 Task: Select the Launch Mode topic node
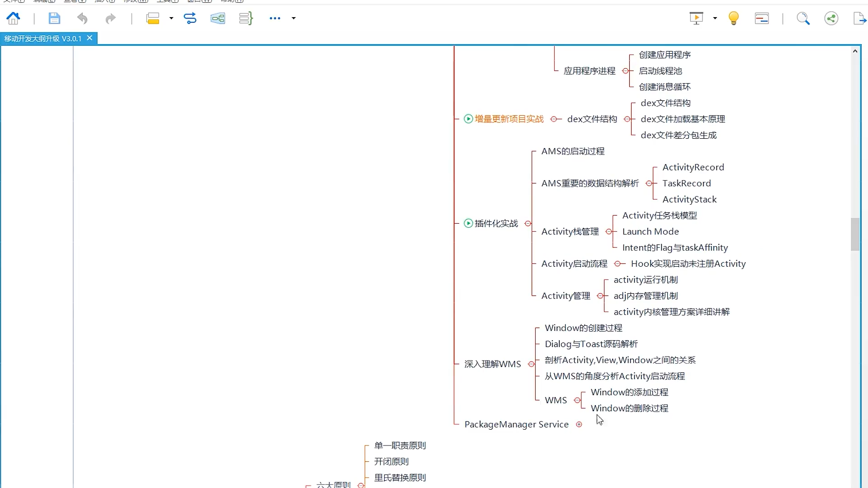(650, 232)
